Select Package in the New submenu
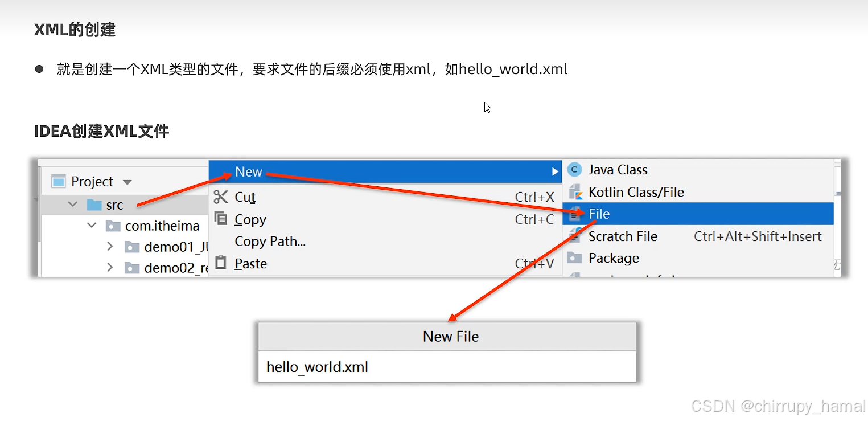Screen dimensions: 868x421 [698, 258]
